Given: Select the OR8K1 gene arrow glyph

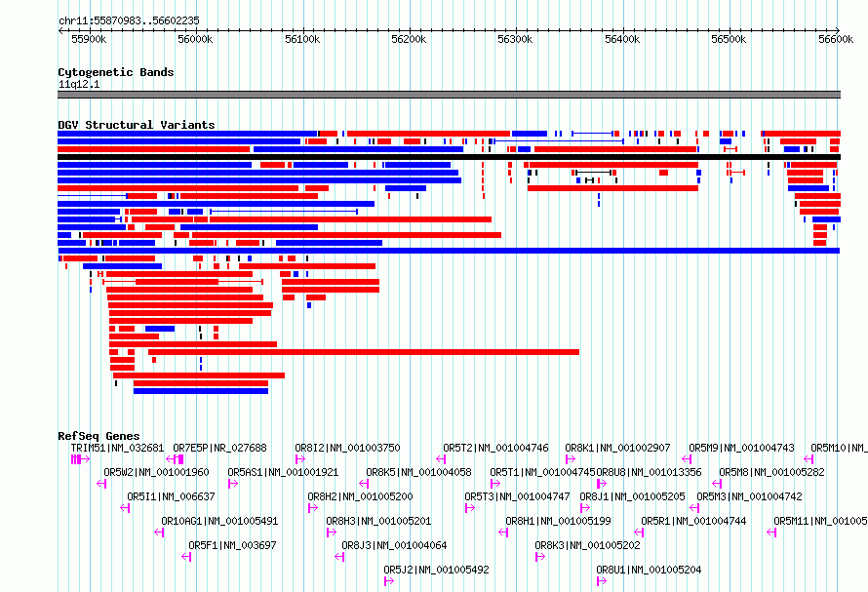Looking at the screenshot, I should [571, 459].
